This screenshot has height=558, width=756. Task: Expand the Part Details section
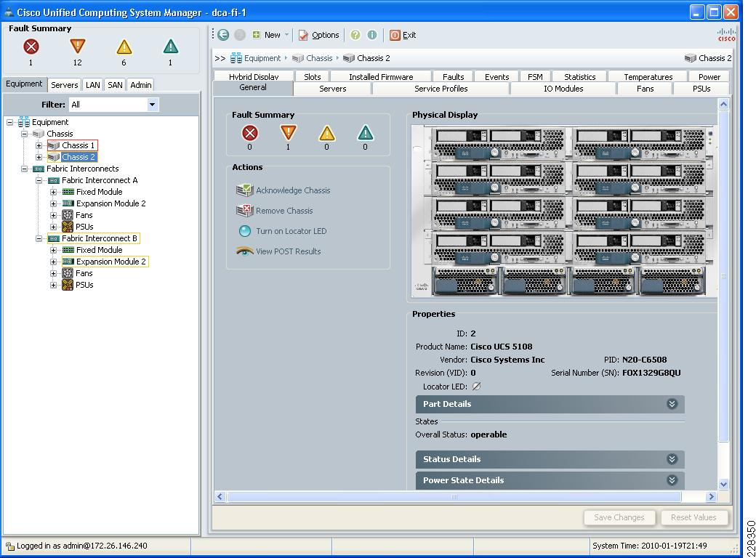point(672,404)
